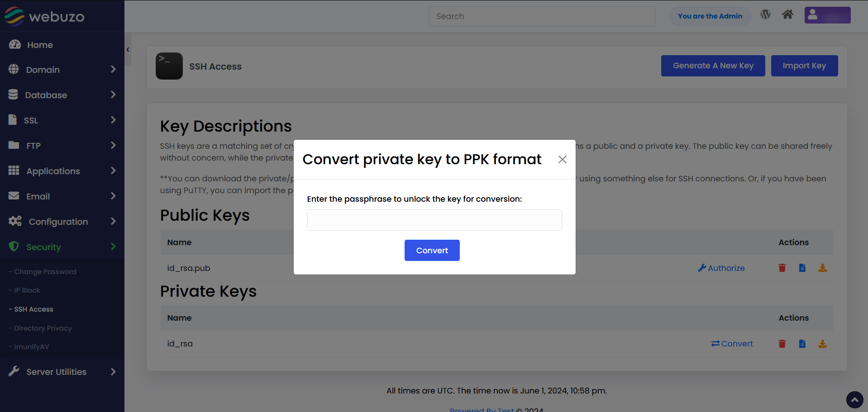
Task: Focus the passphrase input field
Action: pyautogui.click(x=434, y=220)
